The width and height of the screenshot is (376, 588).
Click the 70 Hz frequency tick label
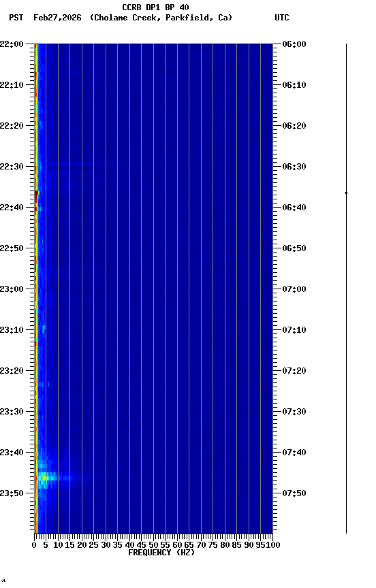pyautogui.click(x=201, y=545)
